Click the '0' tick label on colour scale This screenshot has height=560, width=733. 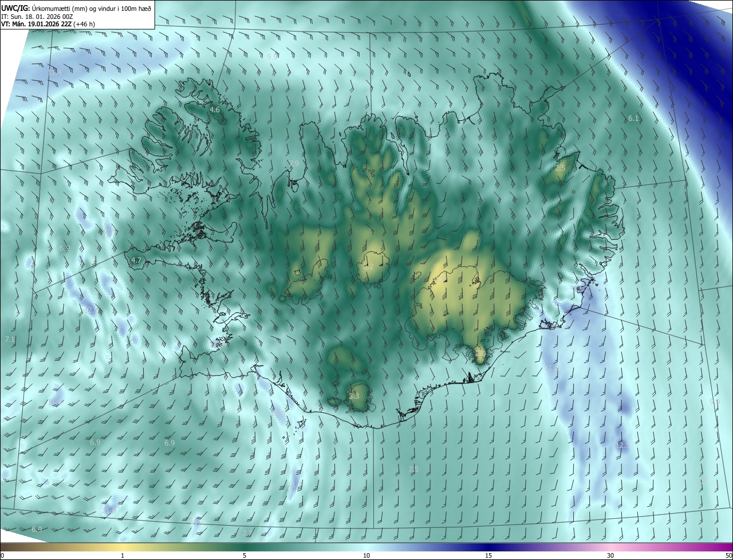coord(2,555)
